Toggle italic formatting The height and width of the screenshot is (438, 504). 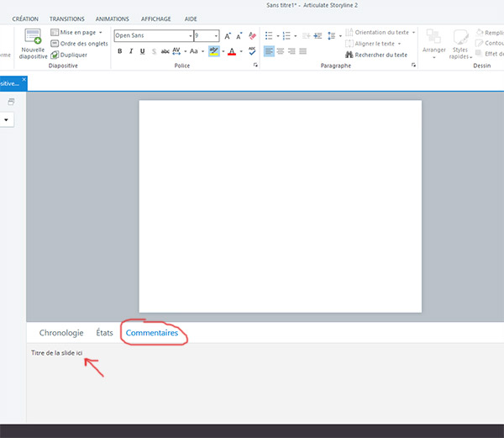(131, 51)
